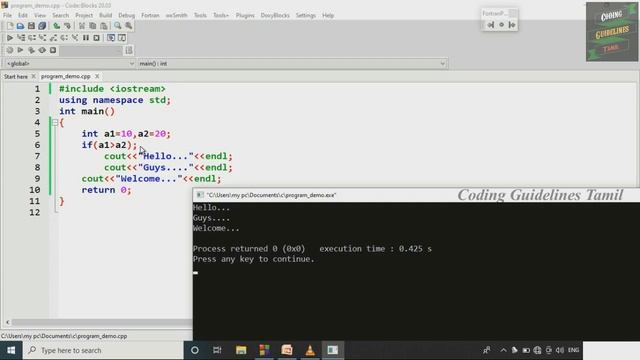
Task: Stop the debugger with the Stop icon
Action: coord(96,38)
